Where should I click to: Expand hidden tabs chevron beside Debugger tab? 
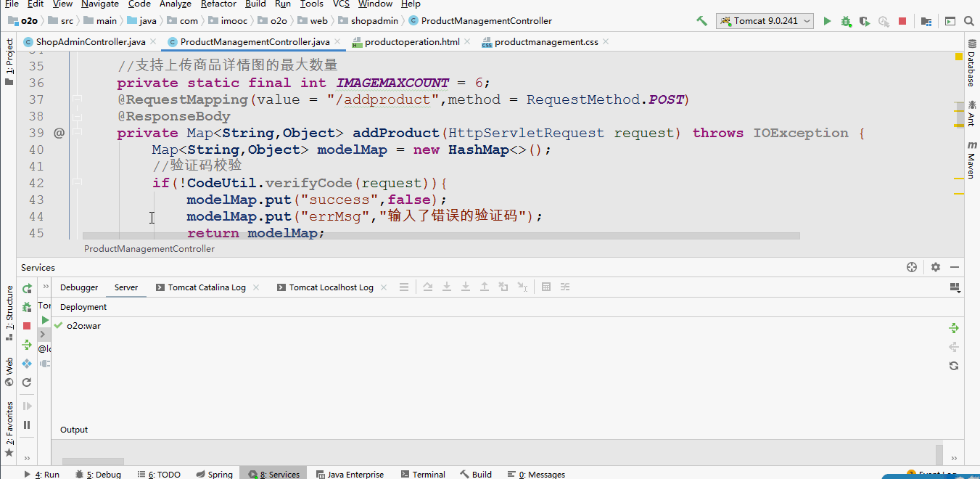coord(46,287)
